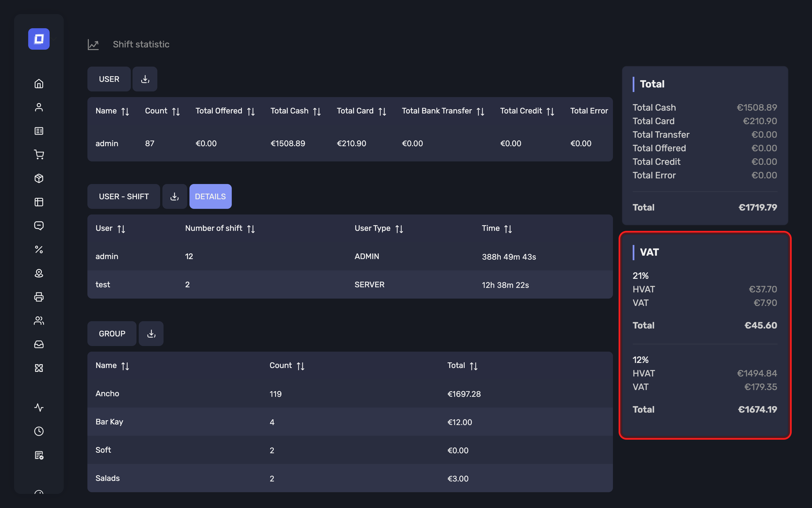
Task: Click the €1719.79 grand total value
Action: click(758, 207)
